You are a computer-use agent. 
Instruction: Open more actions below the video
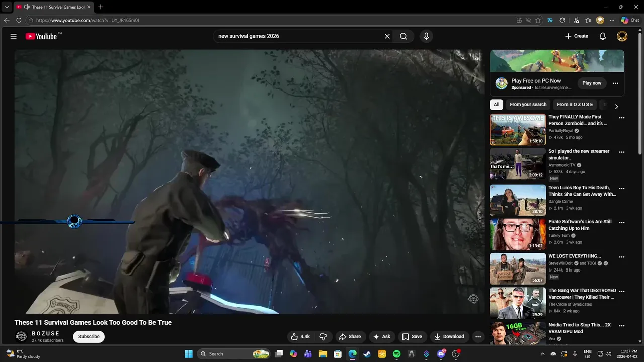478,337
